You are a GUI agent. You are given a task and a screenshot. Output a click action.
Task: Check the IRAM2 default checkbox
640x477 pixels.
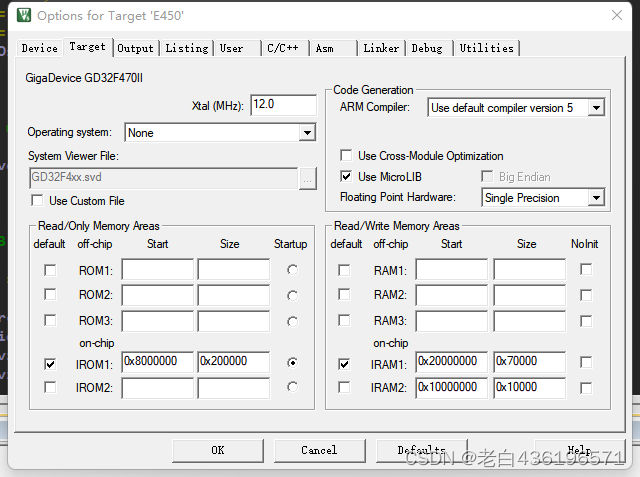click(x=344, y=387)
